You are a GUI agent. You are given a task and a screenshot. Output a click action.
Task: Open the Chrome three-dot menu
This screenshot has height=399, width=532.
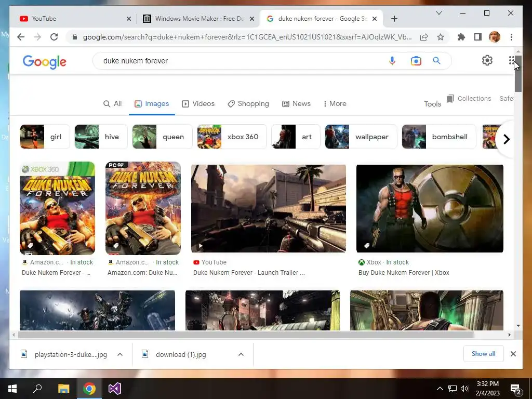click(x=511, y=37)
